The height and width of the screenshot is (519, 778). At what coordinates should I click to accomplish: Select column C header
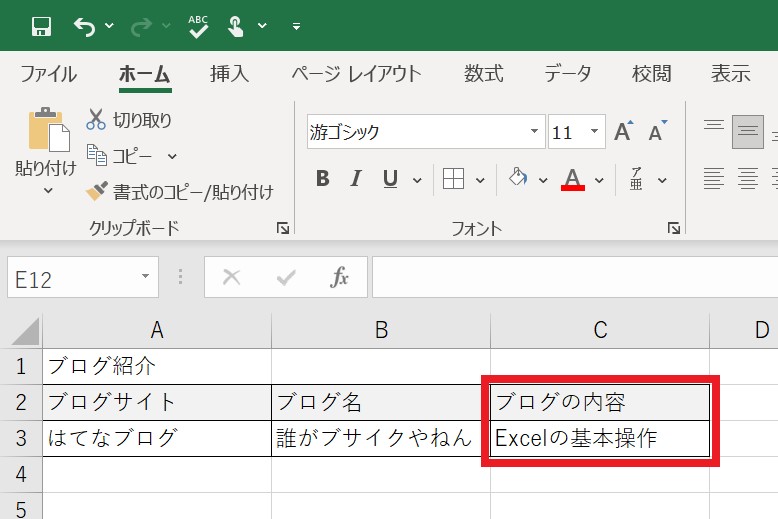[x=600, y=330]
